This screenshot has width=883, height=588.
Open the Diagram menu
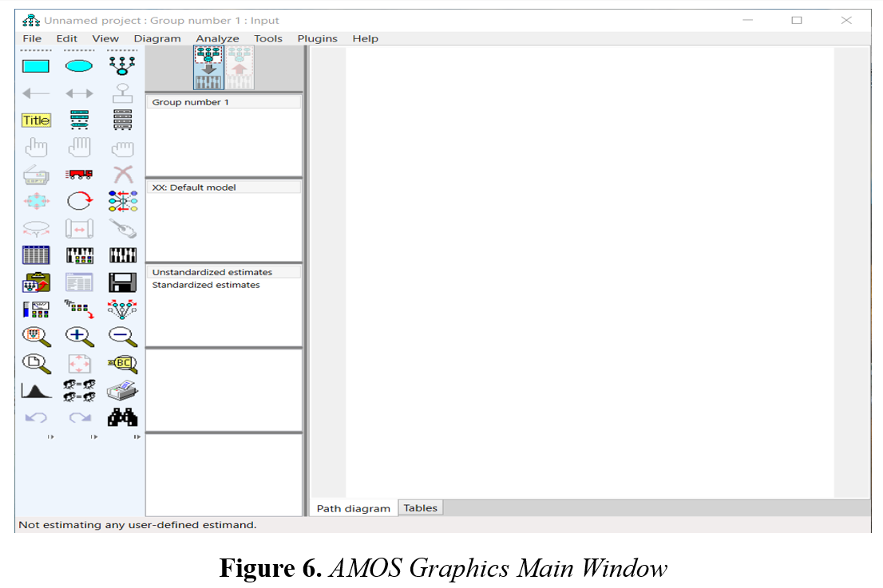pos(157,38)
